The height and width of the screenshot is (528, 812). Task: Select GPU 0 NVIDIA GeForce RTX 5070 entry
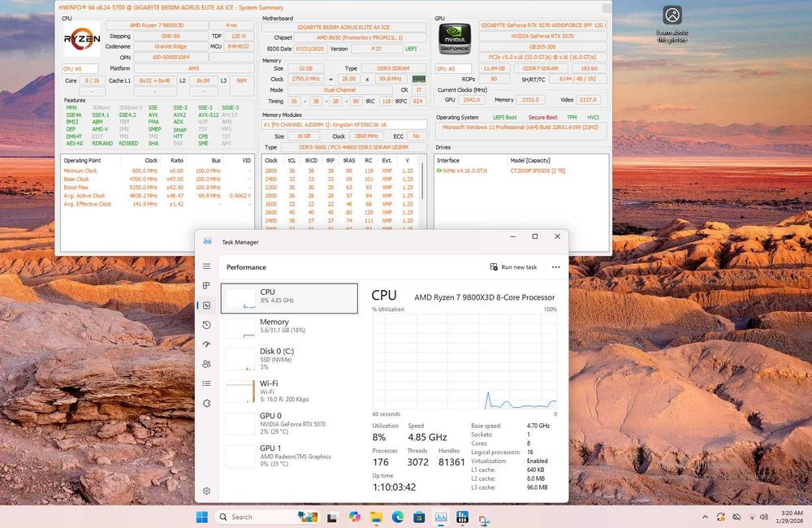point(289,423)
